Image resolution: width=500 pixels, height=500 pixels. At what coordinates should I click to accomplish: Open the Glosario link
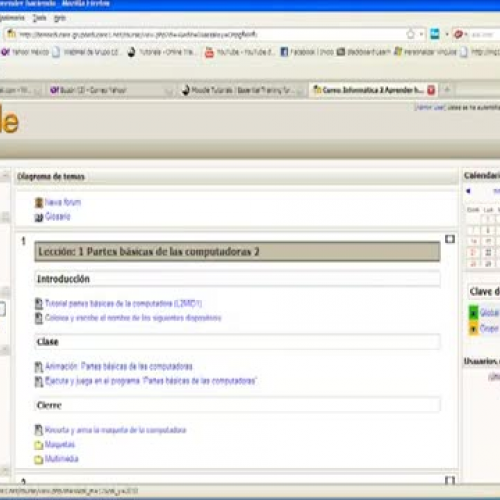tap(58, 217)
